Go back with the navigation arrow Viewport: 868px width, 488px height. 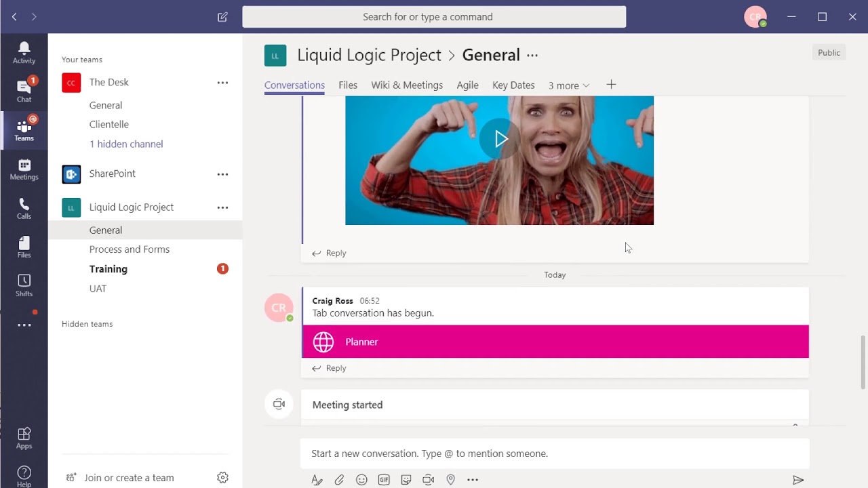(14, 17)
